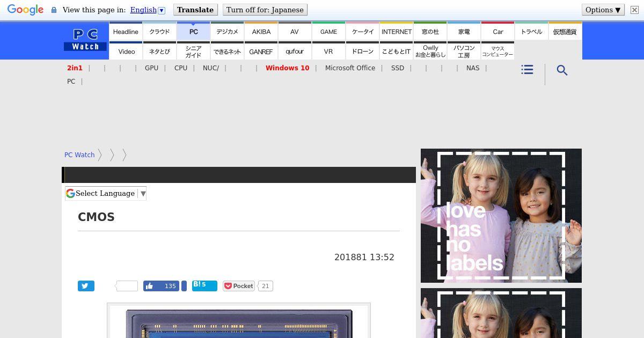Image resolution: width=644 pixels, height=338 pixels.
Task: Click the CMOS article heading
Action: pyautogui.click(x=96, y=217)
